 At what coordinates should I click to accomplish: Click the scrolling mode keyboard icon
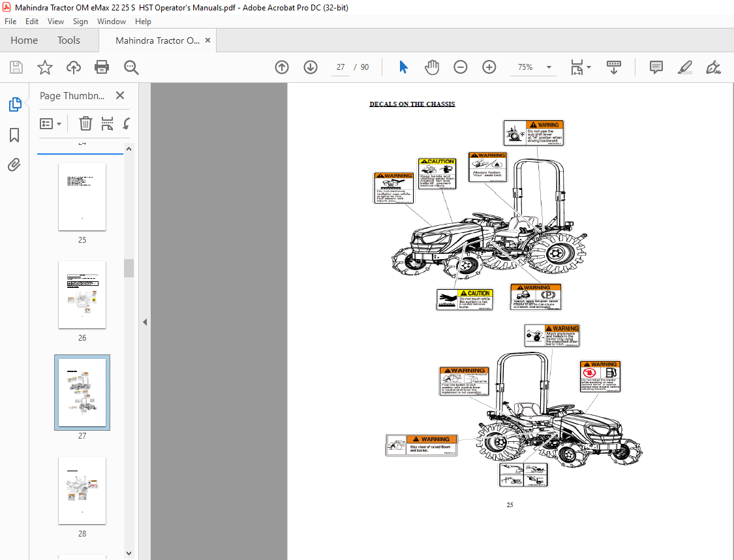[614, 67]
